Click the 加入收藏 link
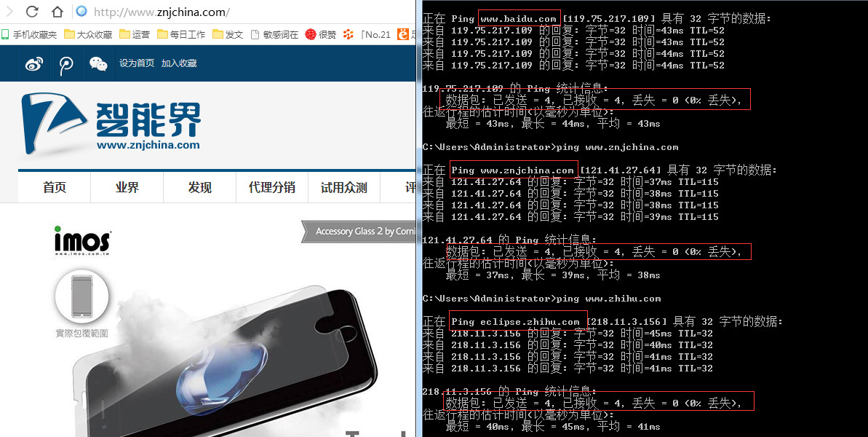This screenshot has height=437, width=868. click(x=179, y=63)
